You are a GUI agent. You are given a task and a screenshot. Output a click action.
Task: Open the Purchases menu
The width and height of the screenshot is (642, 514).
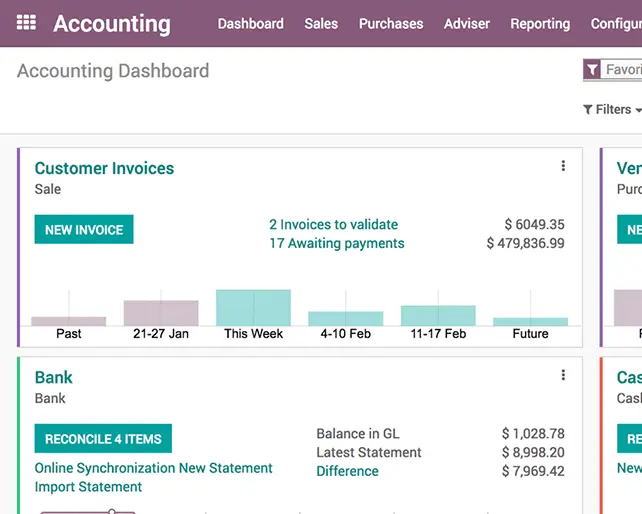(391, 23)
